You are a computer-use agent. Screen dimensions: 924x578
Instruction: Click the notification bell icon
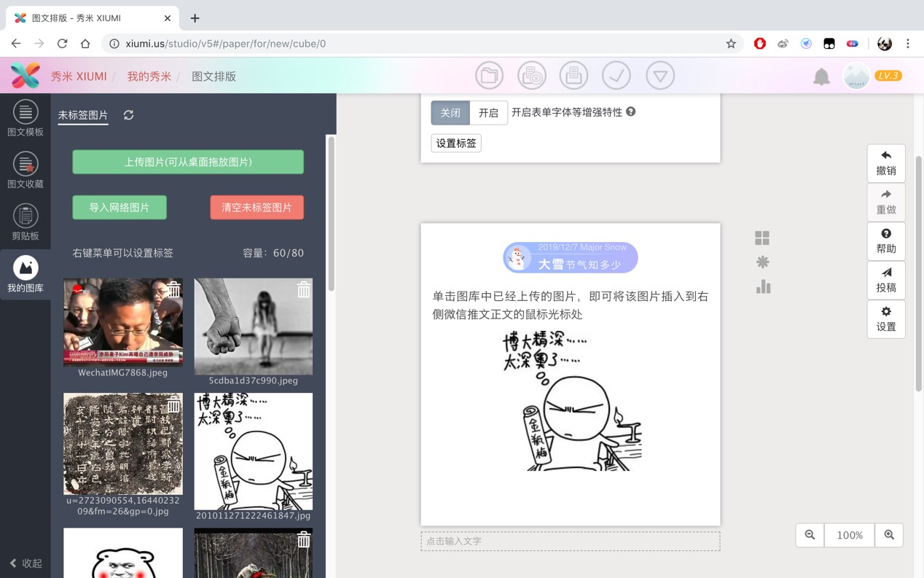pyautogui.click(x=821, y=77)
